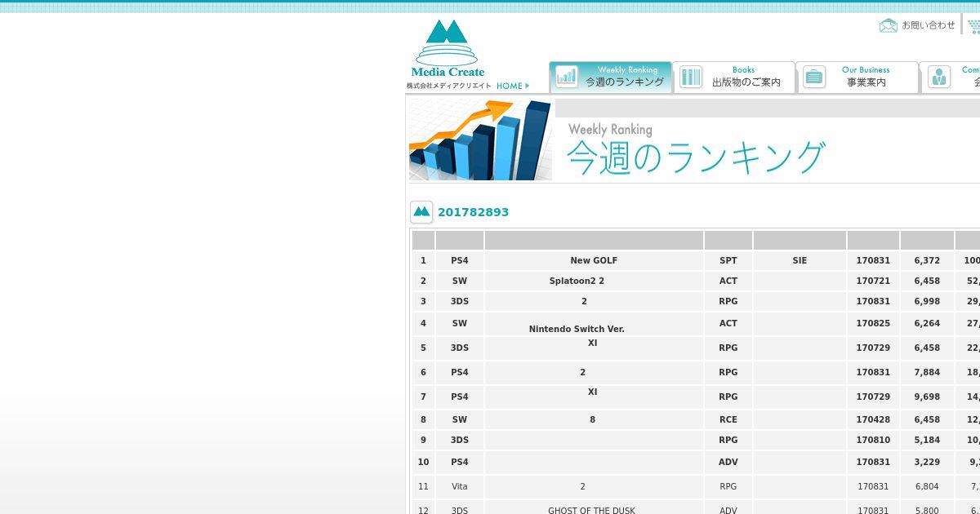Image resolution: width=980 pixels, height=514 pixels.
Task: Click the Vita platform cell in row 11
Action: tap(460, 486)
